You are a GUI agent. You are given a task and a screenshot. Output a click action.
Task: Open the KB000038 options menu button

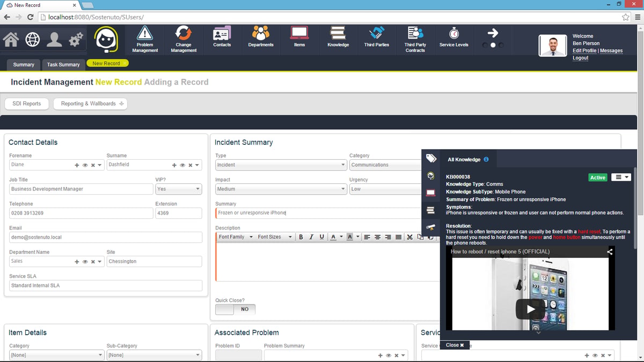point(621,177)
